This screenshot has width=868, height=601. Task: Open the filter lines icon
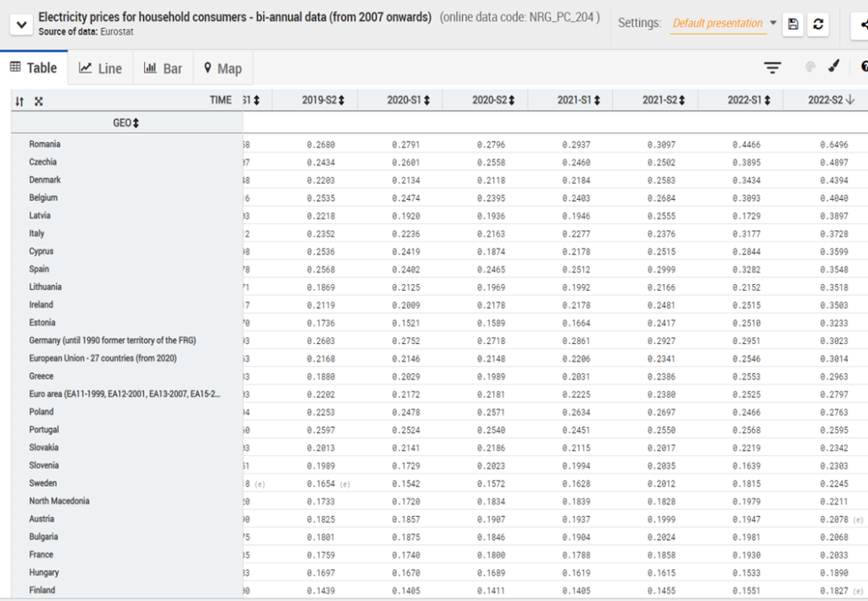[771, 68]
